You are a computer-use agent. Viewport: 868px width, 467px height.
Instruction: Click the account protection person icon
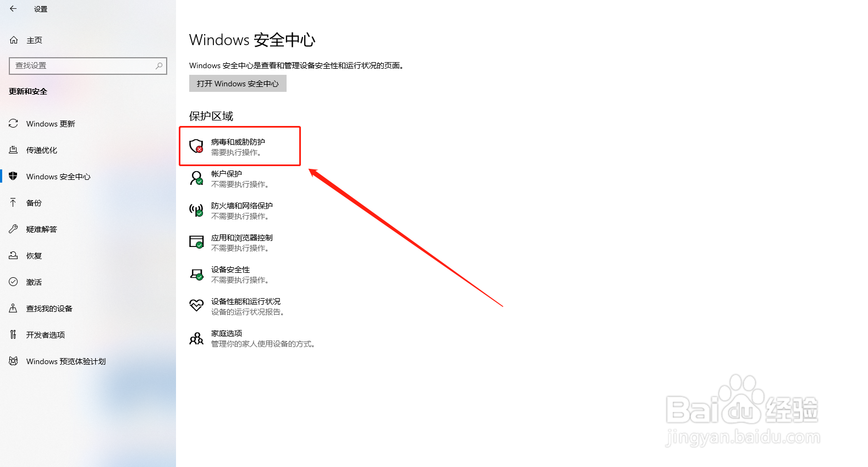coord(196,178)
